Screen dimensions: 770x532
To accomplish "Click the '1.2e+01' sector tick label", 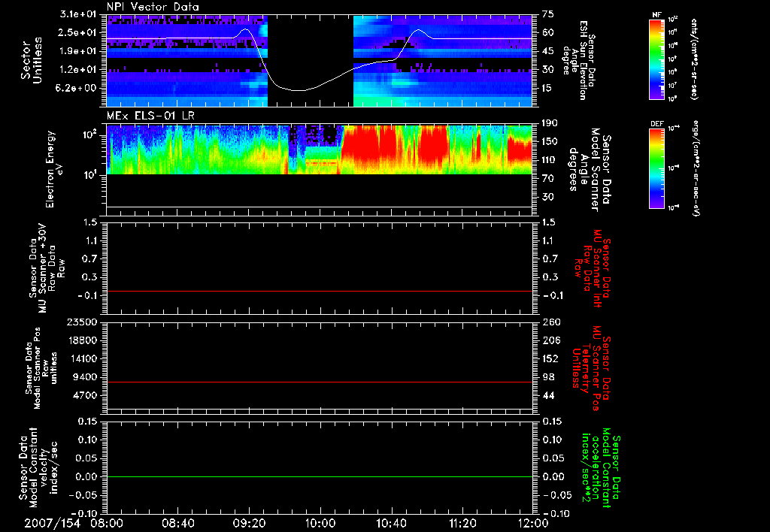I will click(x=77, y=70).
